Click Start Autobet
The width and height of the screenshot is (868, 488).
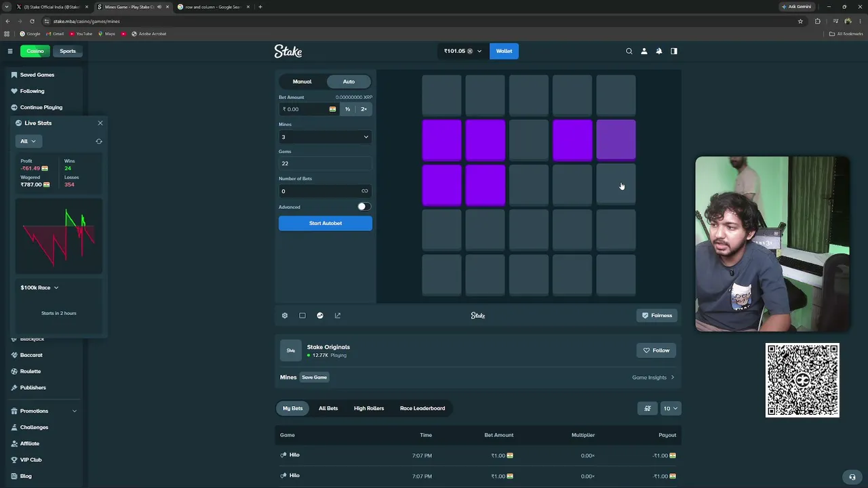pyautogui.click(x=325, y=223)
